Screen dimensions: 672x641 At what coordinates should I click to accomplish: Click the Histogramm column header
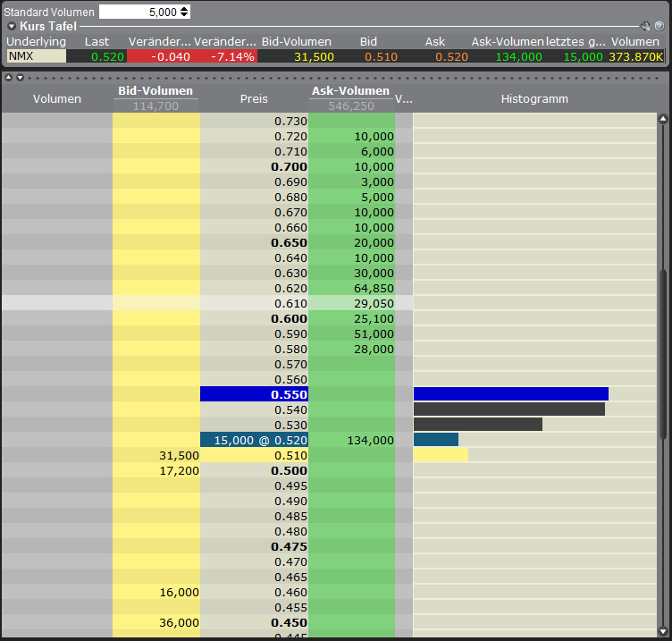533,98
